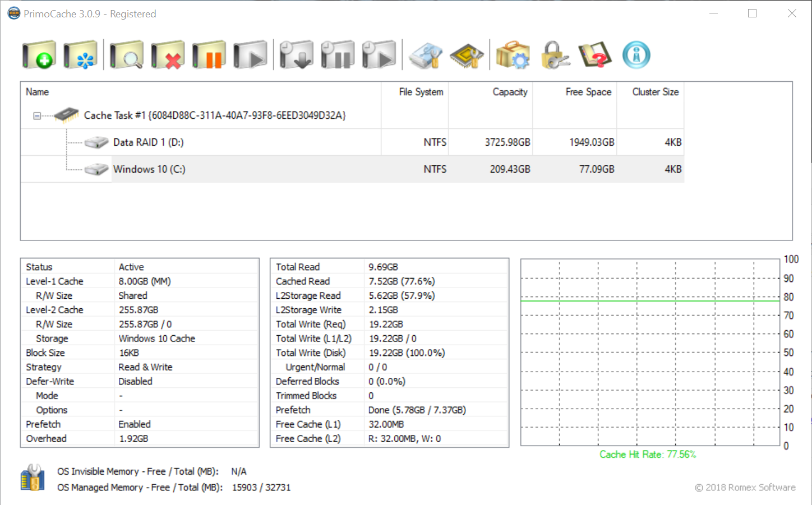Click the 2018 Romex Software copyright text
Screen dimensions: 812x505
pos(745,488)
